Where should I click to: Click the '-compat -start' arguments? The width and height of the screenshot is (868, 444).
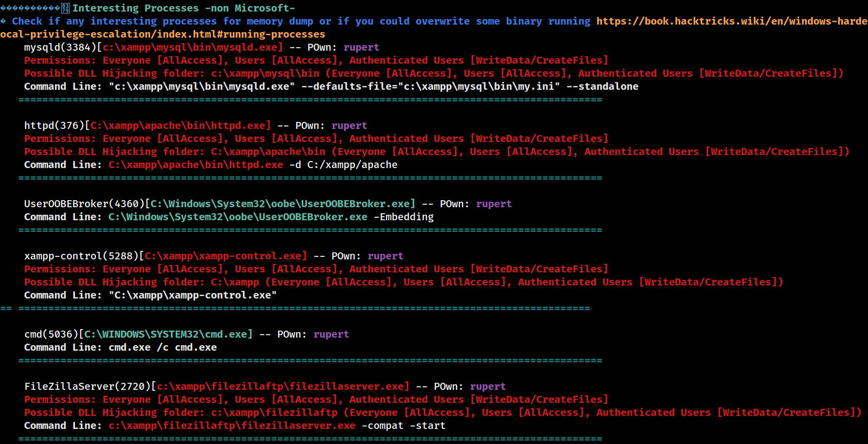(404, 425)
